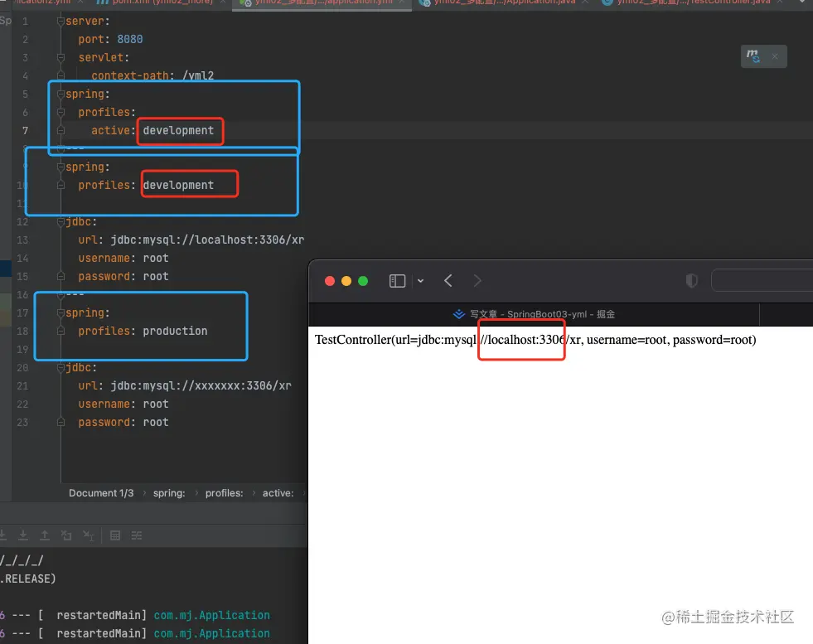Click line number 21 in the gutter
Viewport: 813px width, 644px height.
coord(22,385)
